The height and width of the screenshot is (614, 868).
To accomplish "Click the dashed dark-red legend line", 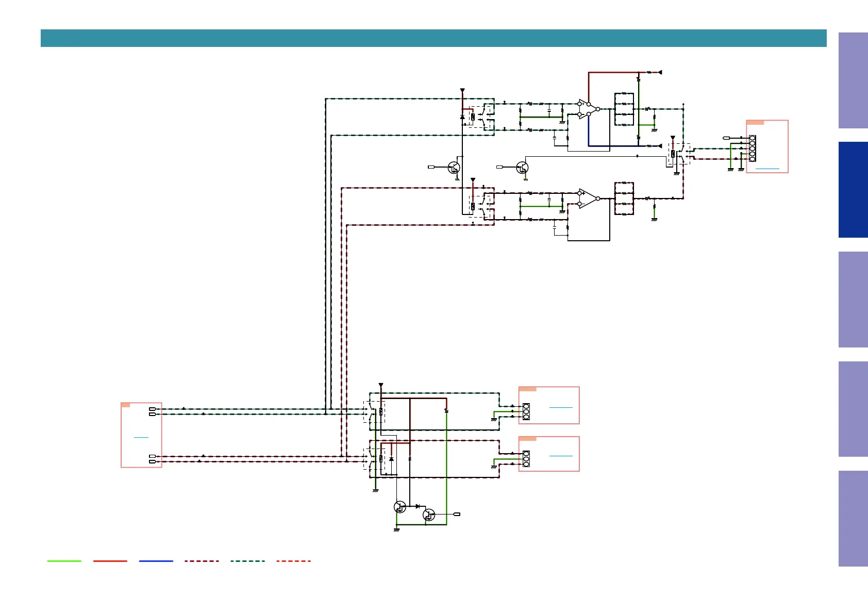I will [202, 561].
